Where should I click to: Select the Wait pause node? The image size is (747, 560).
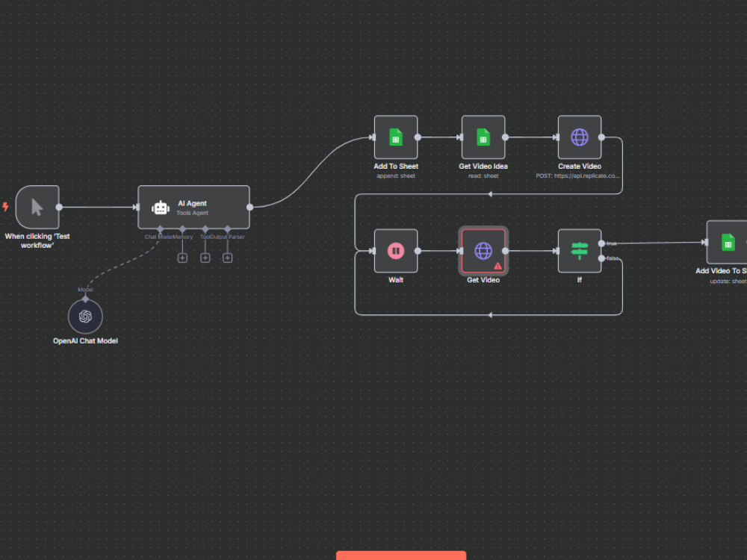tap(396, 251)
